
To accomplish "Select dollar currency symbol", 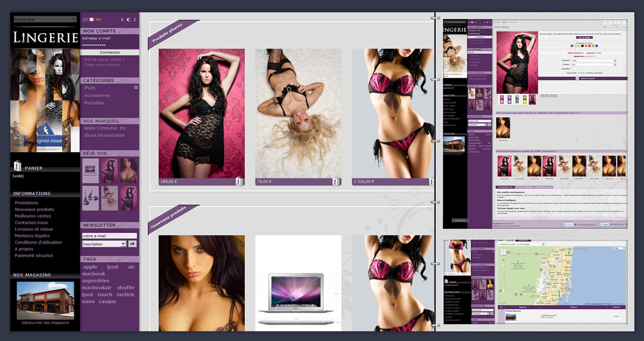I will point(122,19).
